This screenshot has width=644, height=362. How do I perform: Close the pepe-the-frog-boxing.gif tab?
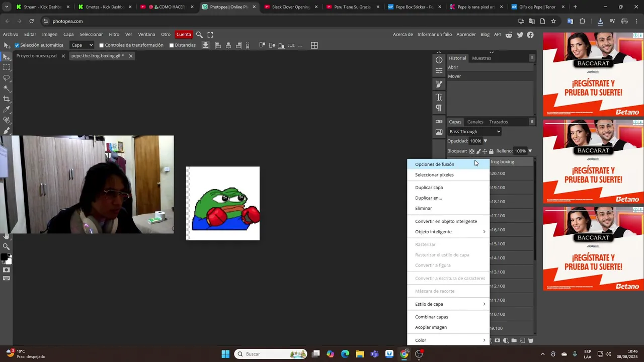(x=130, y=56)
